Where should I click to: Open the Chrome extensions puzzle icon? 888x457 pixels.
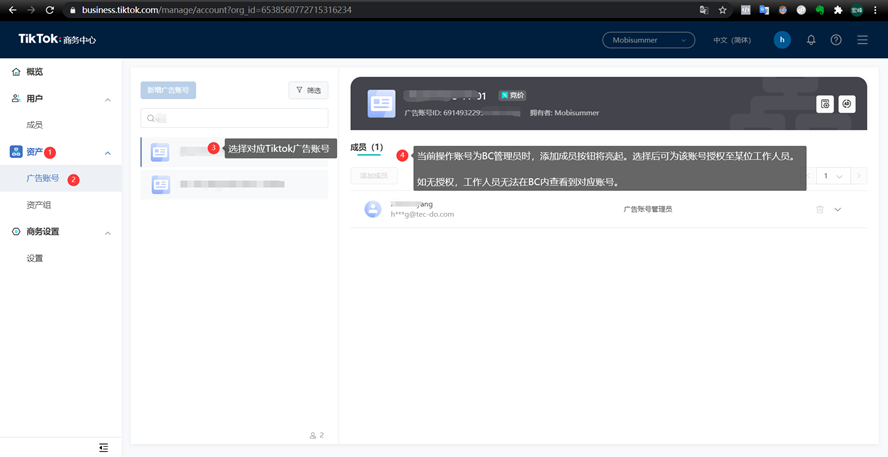pos(838,10)
